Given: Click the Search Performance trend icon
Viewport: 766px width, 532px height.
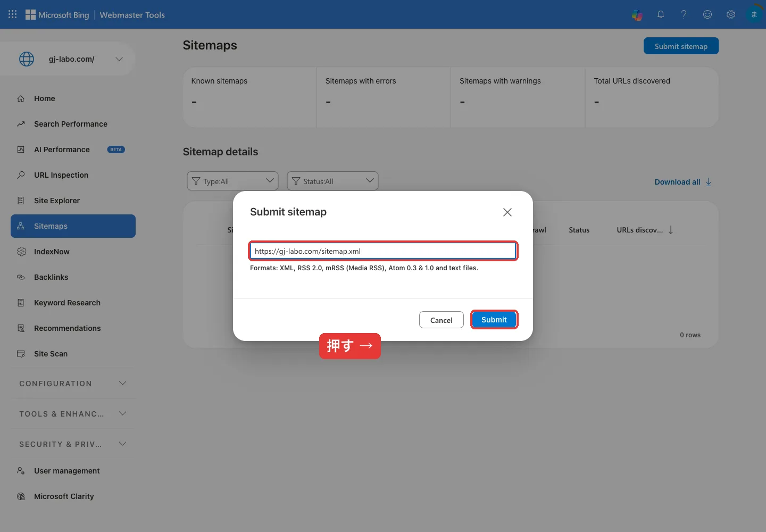Looking at the screenshot, I should [x=21, y=124].
